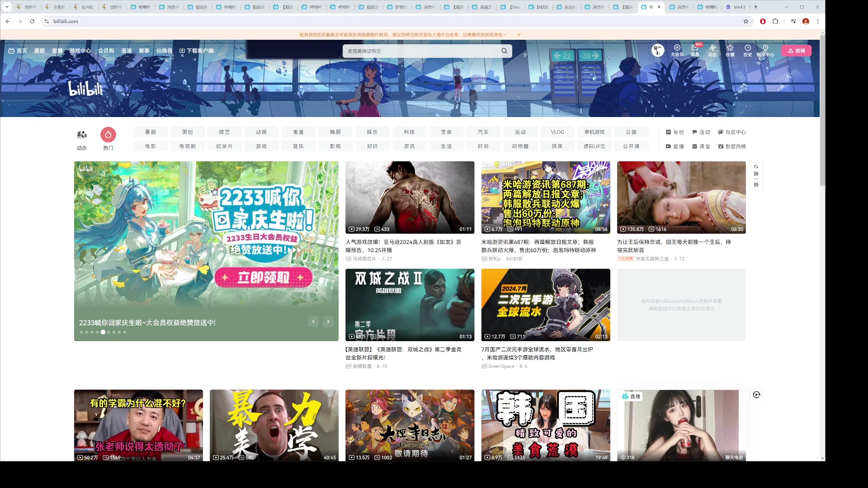The image size is (868, 488).
Task: Select the first carousel dot indicator
Action: click(81, 332)
